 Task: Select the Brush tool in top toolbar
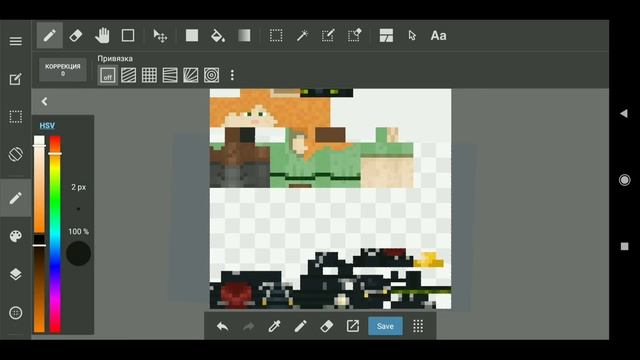point(49,36)
